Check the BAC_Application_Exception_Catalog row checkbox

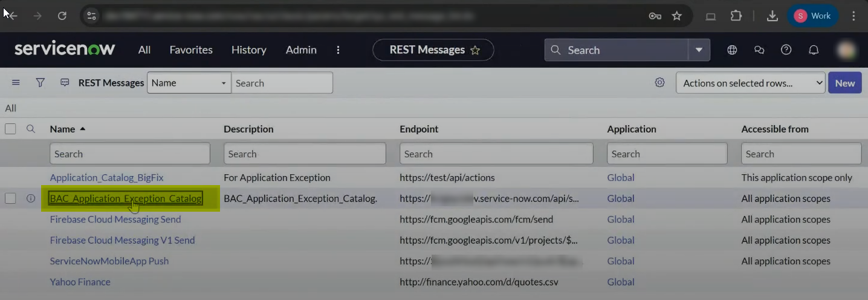click(x=10, y=198)
